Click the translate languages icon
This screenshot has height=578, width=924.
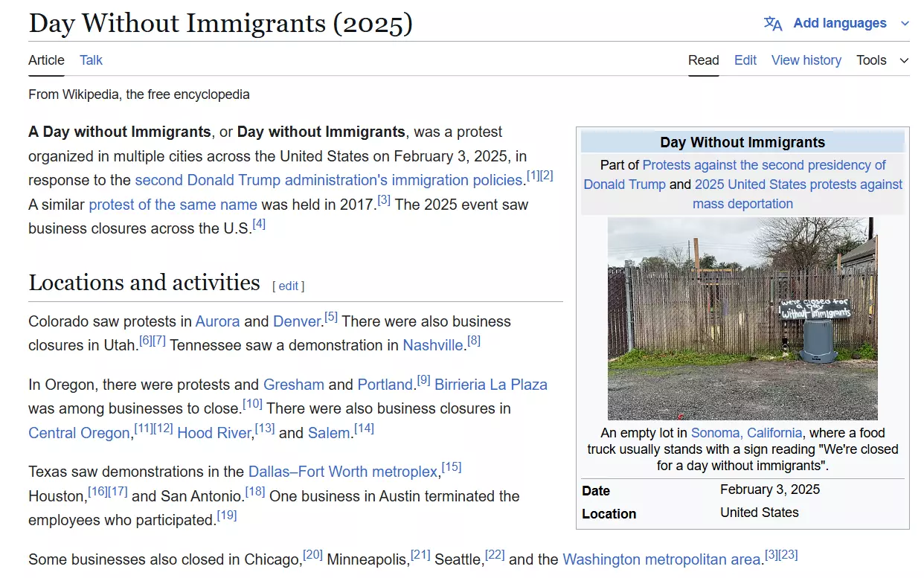click(773, 23)
